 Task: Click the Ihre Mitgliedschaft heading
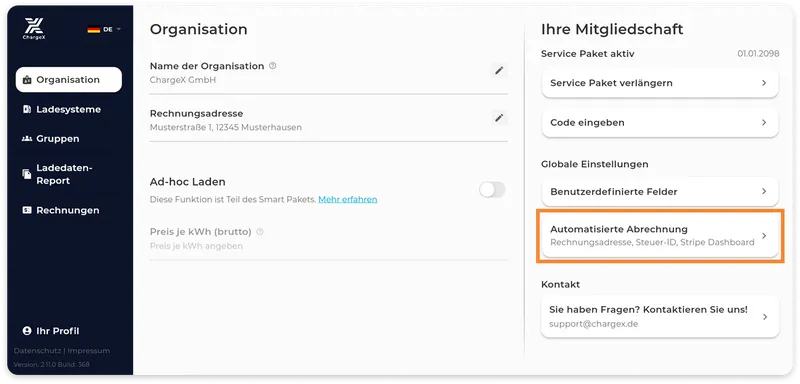pyautogui.click(x=612, y=30)
